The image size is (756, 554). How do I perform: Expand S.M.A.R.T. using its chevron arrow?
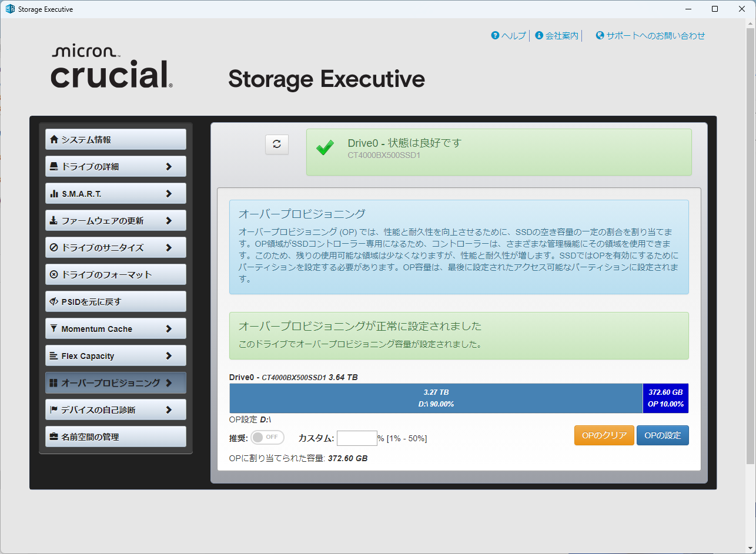pyautogui.click(x=169, y=194)
